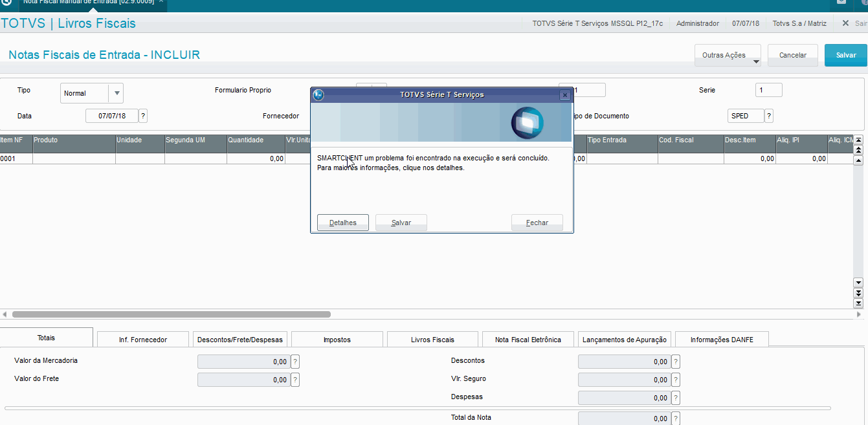
Task: Open the Livros Fiscais tab
Action: 432,340
